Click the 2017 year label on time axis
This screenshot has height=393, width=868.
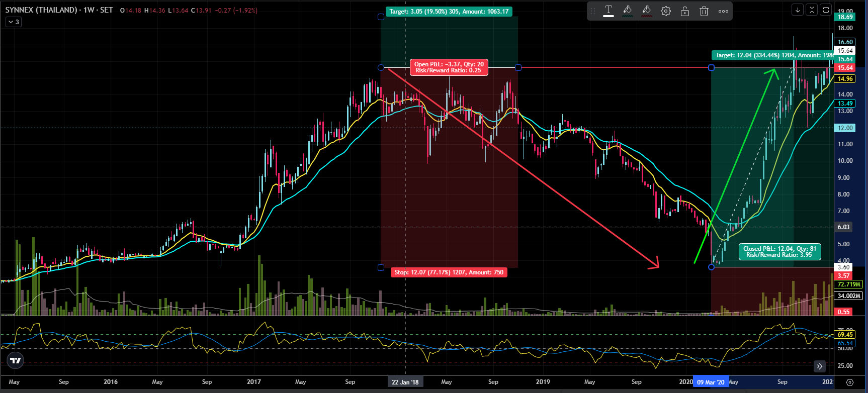pos(254,382)
